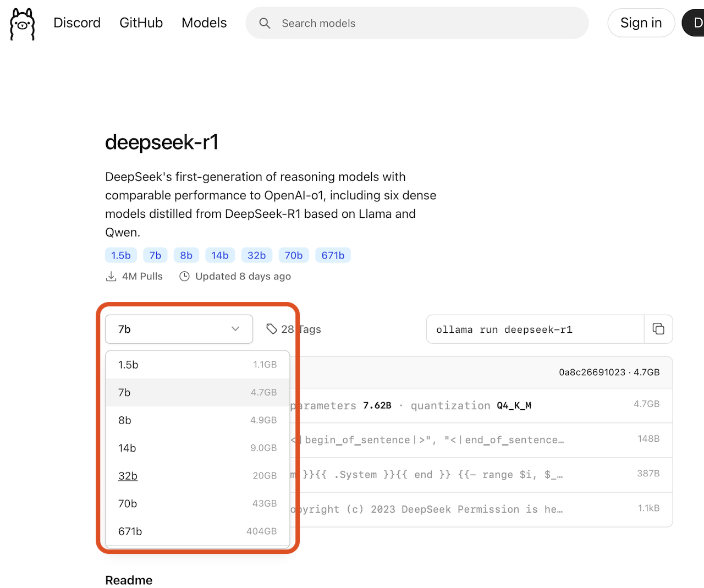Open the Ollama llama logo home page

point(23,24)
